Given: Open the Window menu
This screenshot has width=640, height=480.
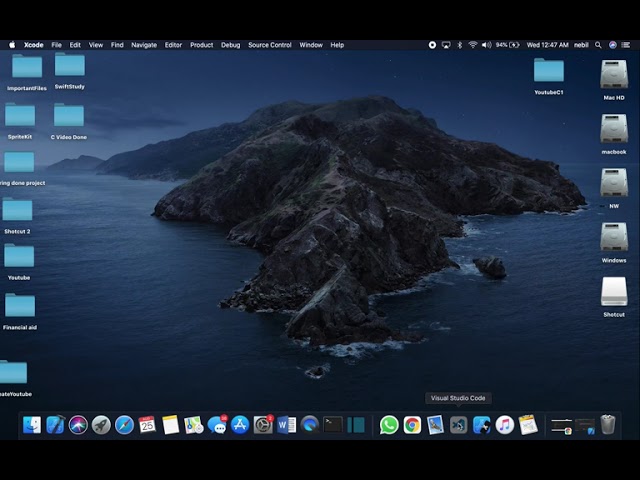Looking at the screenshot, I should [311, 45].
